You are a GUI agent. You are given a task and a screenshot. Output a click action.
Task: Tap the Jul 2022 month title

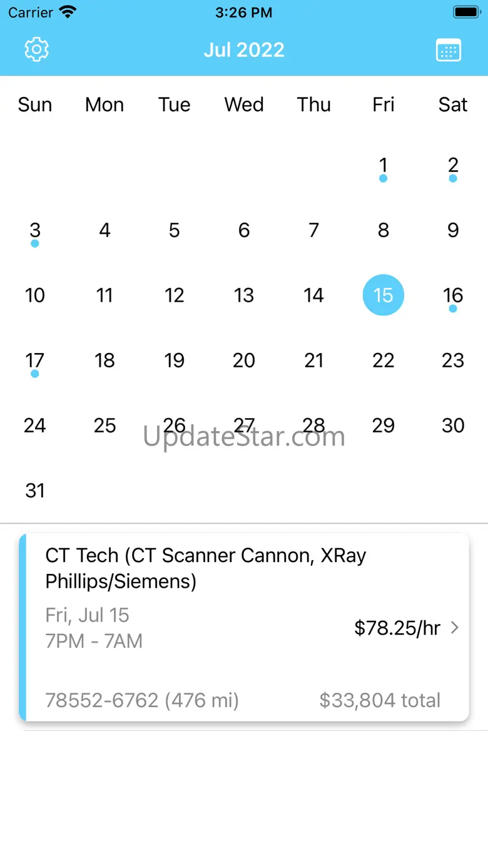(244, 50)
